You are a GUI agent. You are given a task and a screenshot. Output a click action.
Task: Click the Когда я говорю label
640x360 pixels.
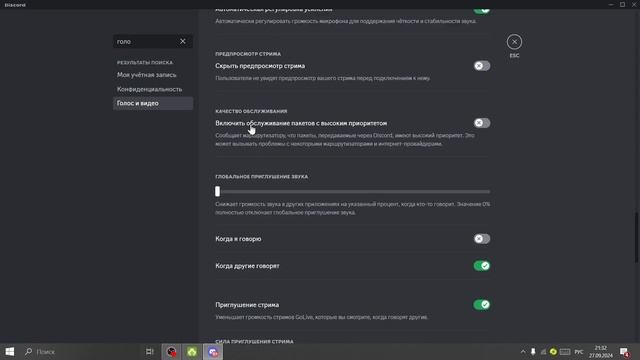click(x=238, y=239)
